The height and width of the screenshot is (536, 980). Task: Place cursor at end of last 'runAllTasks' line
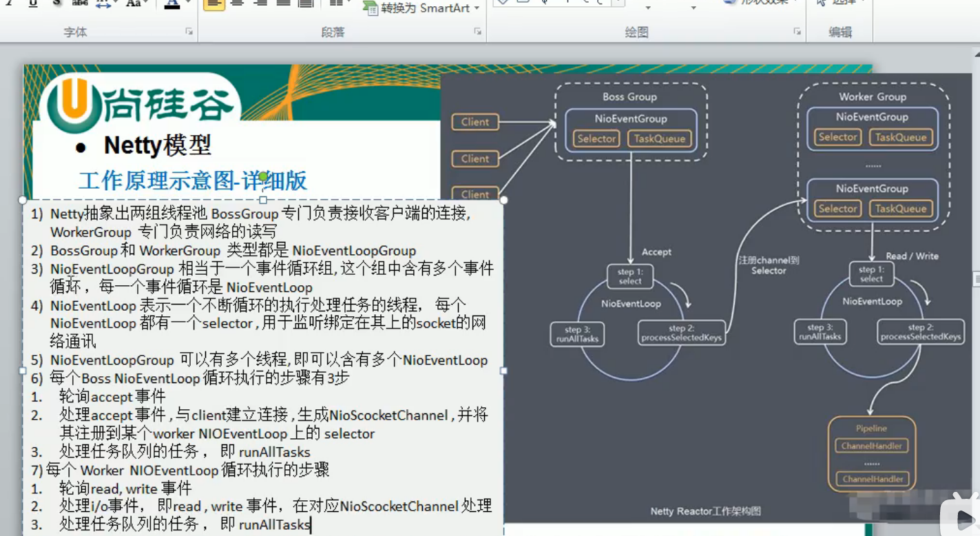(x=311, y=525)
